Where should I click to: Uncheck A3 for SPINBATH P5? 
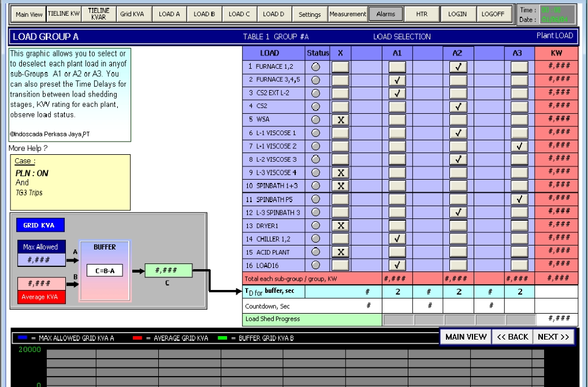pyautogui.click(x=519, y=199)
